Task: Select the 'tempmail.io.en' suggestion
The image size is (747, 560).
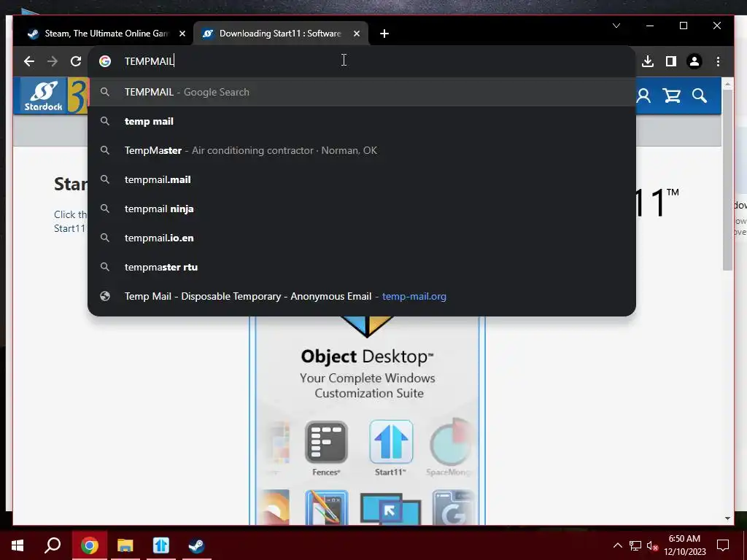Action: (362, 238)
